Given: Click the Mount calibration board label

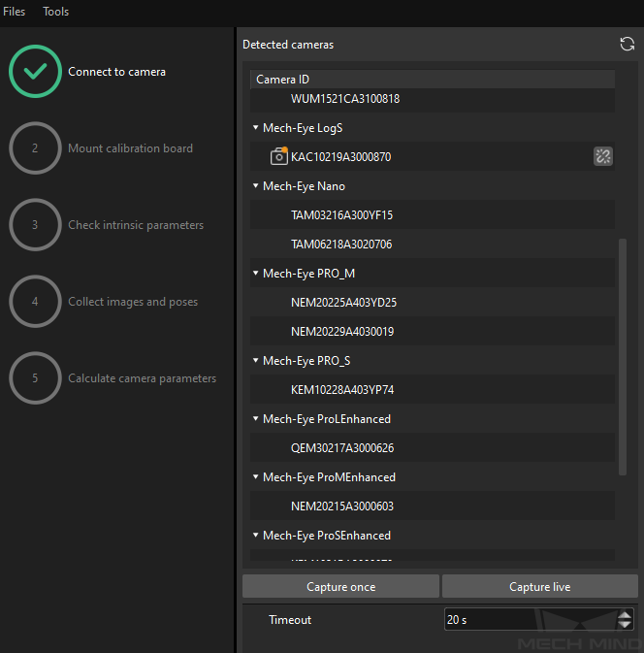Looking at the screenshot, I should [130, 148].
